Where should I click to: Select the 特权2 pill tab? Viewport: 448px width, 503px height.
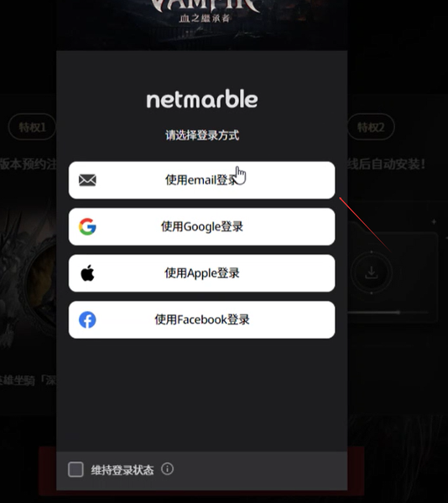(x=371, y=127)
